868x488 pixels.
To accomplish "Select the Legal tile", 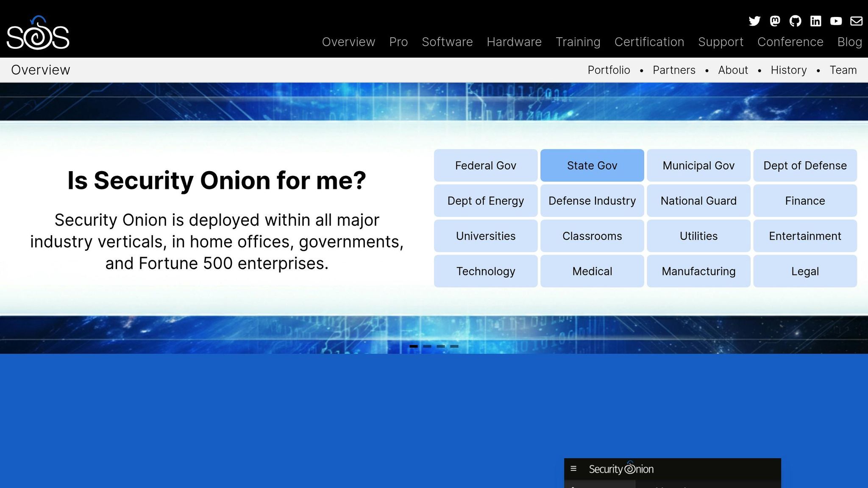I will [805, 271].
